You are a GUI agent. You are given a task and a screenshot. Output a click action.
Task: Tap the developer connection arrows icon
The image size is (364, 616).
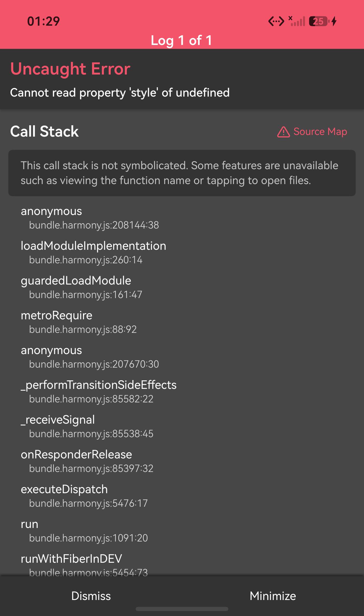pyautogui.click(x=276, y=21)
